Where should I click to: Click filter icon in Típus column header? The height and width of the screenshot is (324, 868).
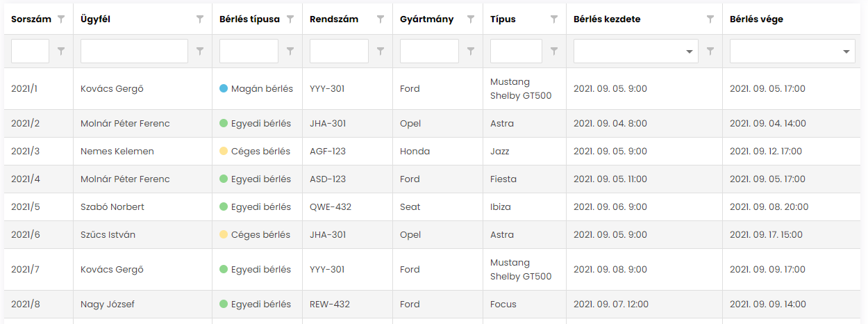[554, 19]
